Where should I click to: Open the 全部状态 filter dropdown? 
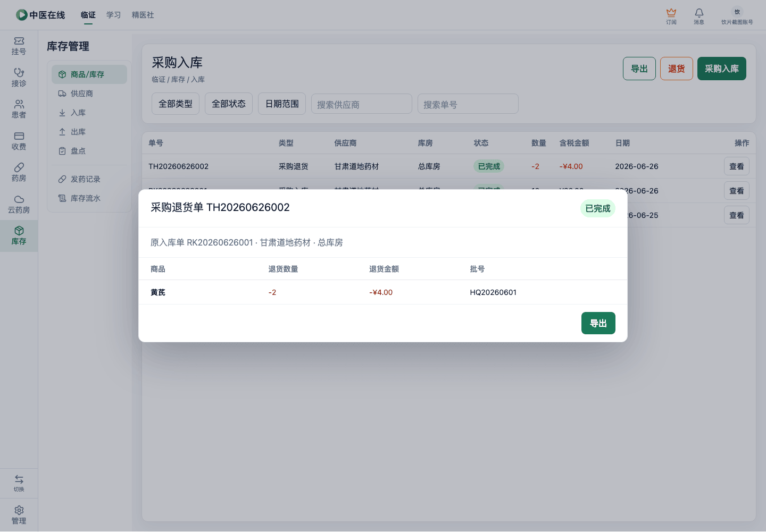pos(229,104)
